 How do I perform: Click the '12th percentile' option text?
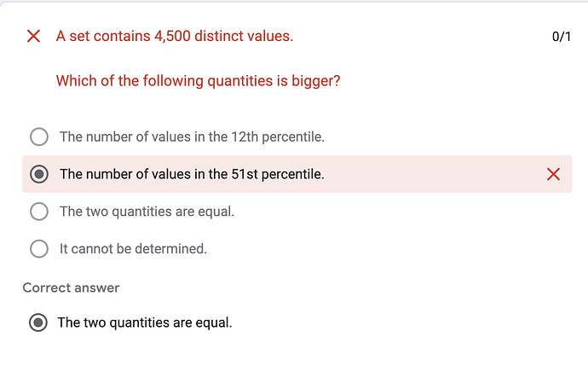click(192, 137)
